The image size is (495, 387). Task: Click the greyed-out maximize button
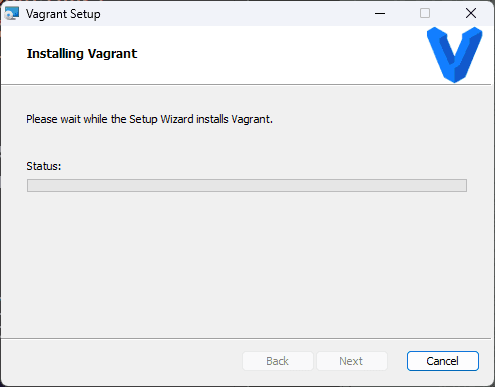425,13
